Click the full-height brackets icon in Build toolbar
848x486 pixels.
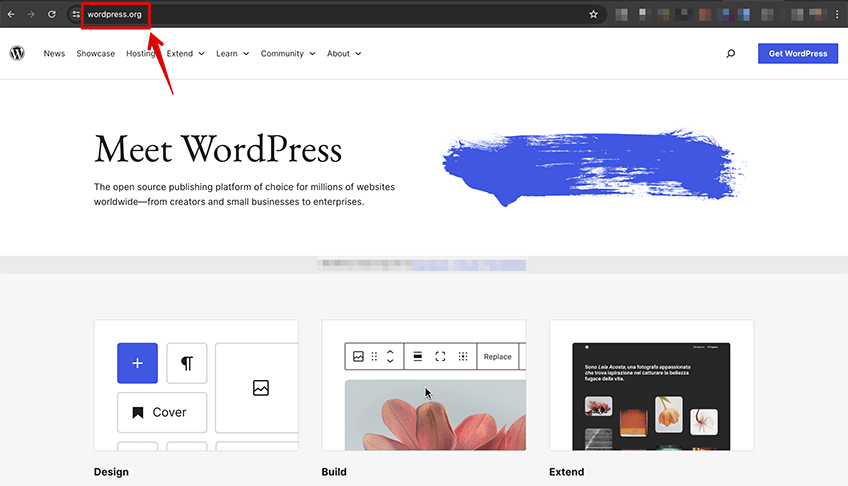440,356
